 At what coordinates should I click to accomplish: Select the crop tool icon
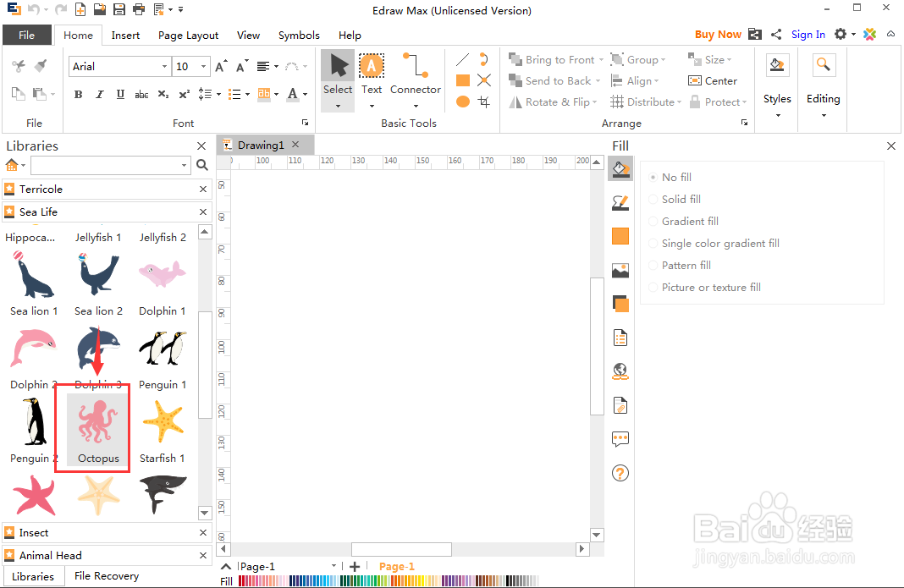483,102
